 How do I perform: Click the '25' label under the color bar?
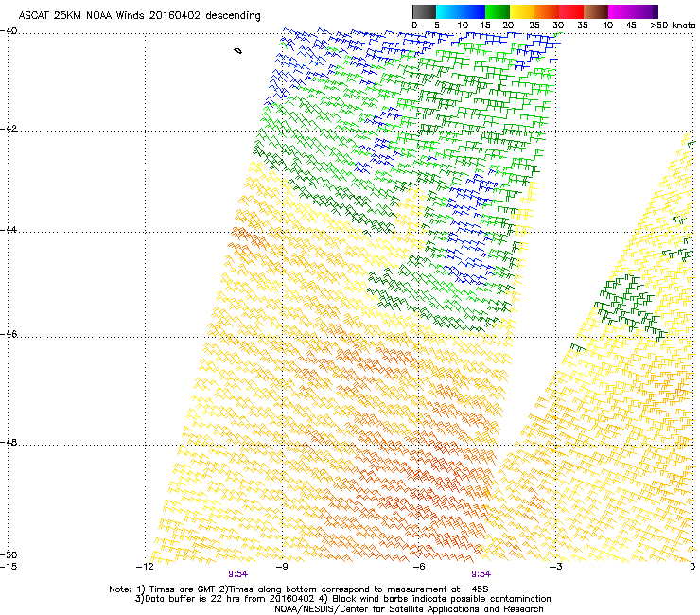[x=534, y=26]
